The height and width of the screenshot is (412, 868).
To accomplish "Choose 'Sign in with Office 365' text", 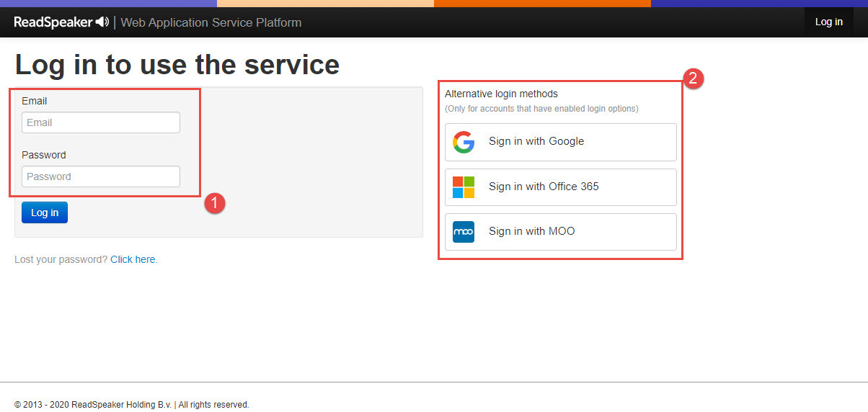I will tap(544, 187).
